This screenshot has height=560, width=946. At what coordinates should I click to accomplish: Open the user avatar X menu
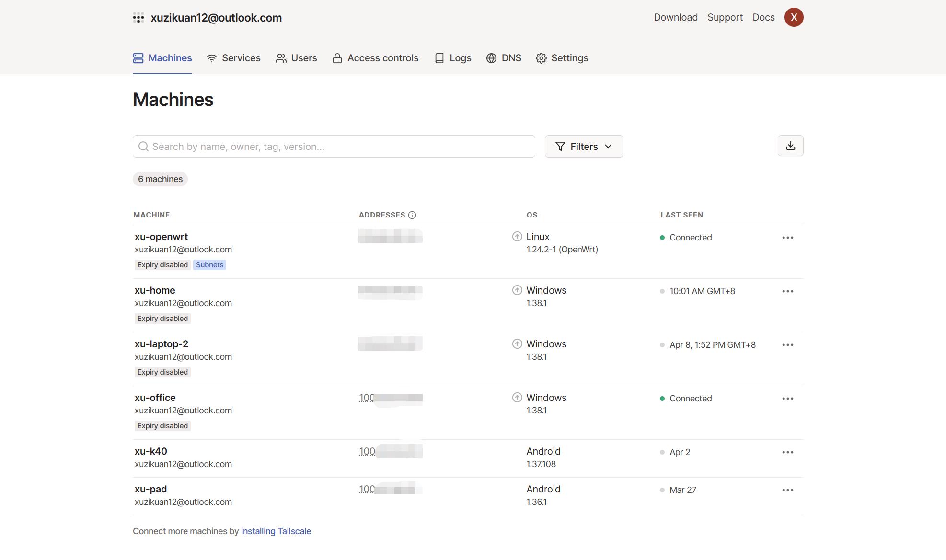click(794, 17)
